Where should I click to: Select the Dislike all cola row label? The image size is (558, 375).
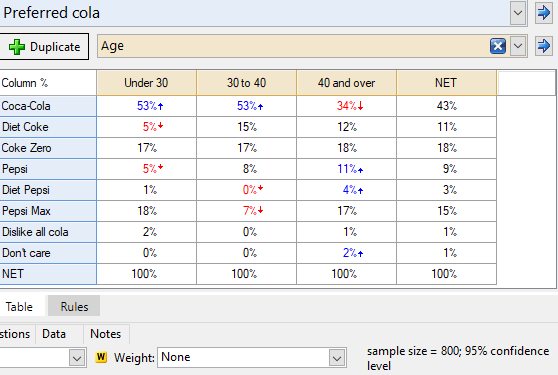pos(48,232)
